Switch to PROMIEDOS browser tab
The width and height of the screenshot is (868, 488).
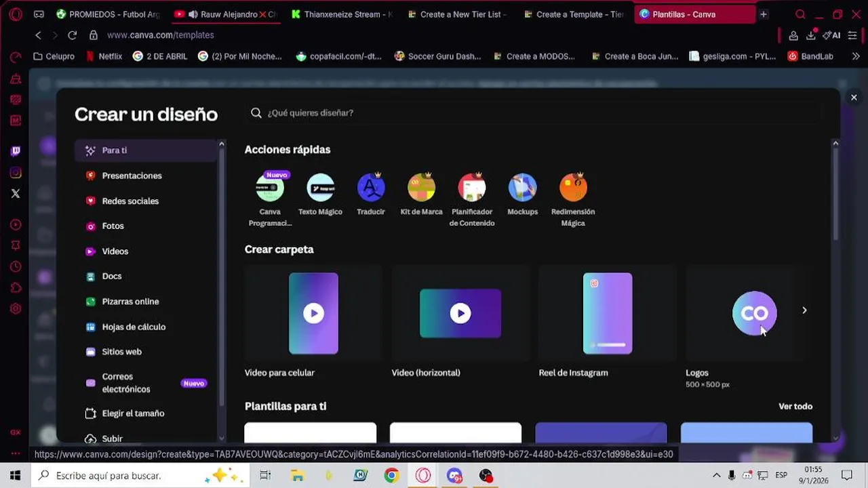[106, 14]
